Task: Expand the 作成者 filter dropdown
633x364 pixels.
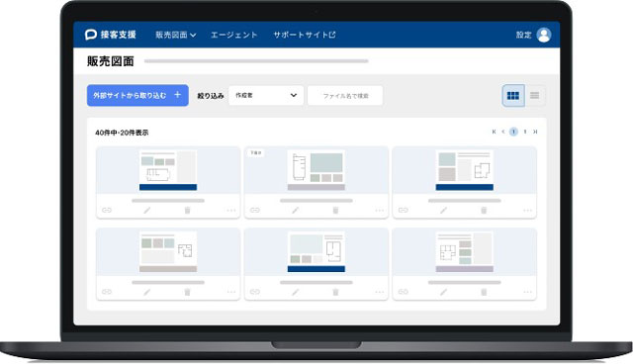Action: pos(266,95)
